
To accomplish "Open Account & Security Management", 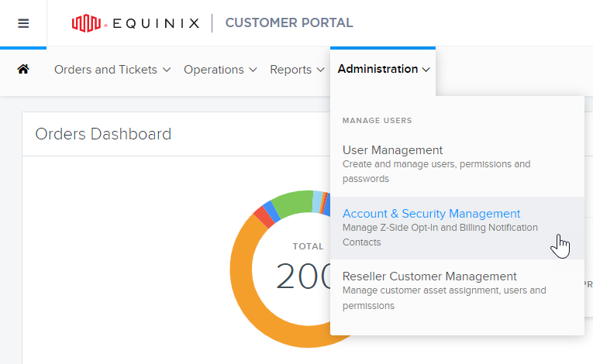I will pyautogui.click(x=457, y=228).
